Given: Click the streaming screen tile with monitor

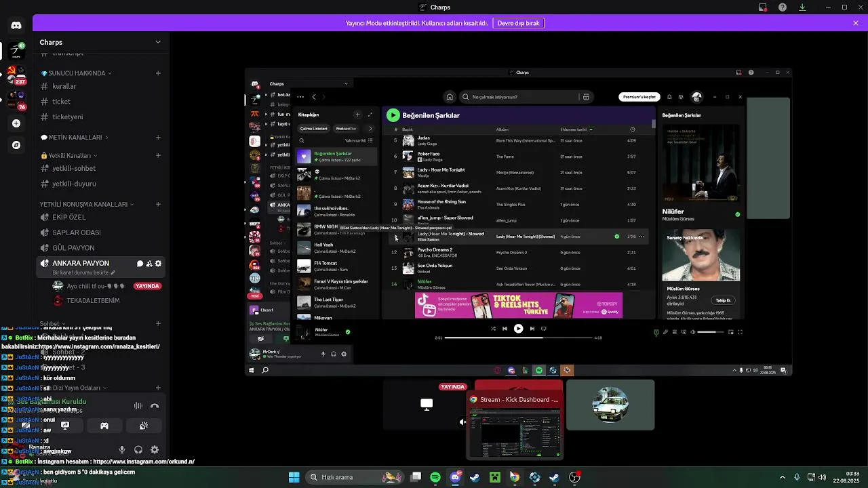Looking at the screenshot, I should coord(427,405).
